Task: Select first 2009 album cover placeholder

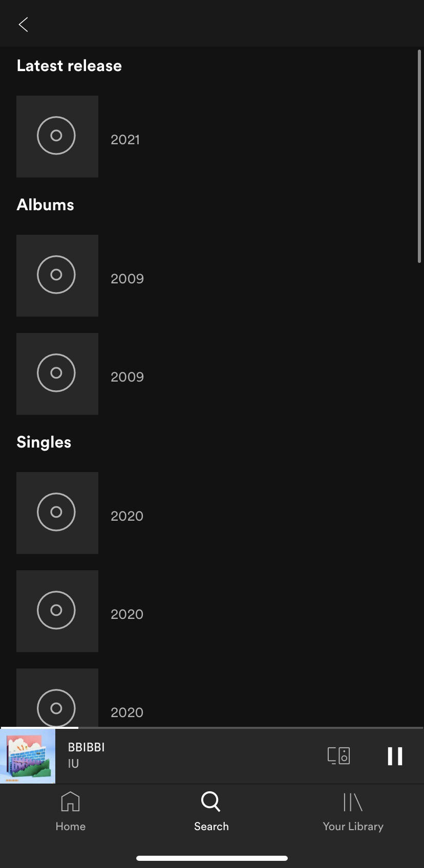Action: tap(57, 276)
